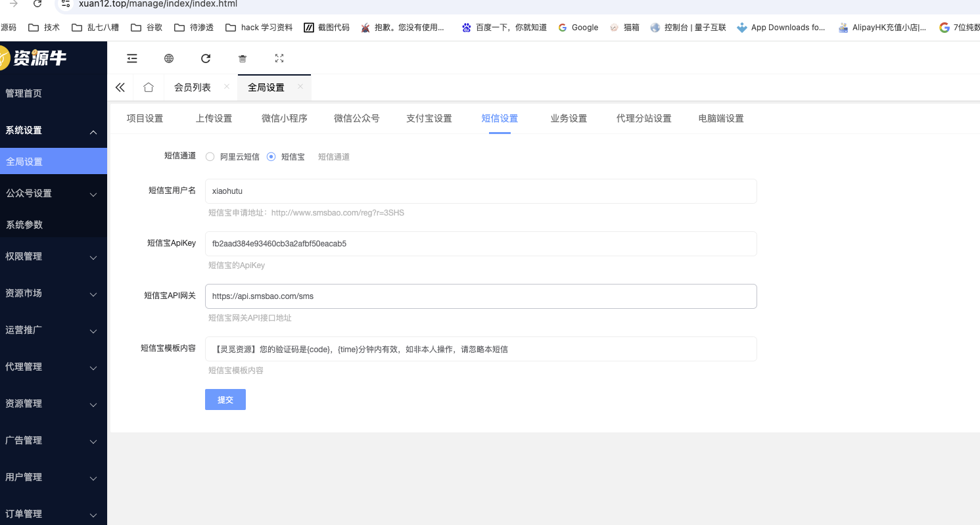Switch to the 支付宝设置 tab
The image size is (980, 525).
coord(429,118)
